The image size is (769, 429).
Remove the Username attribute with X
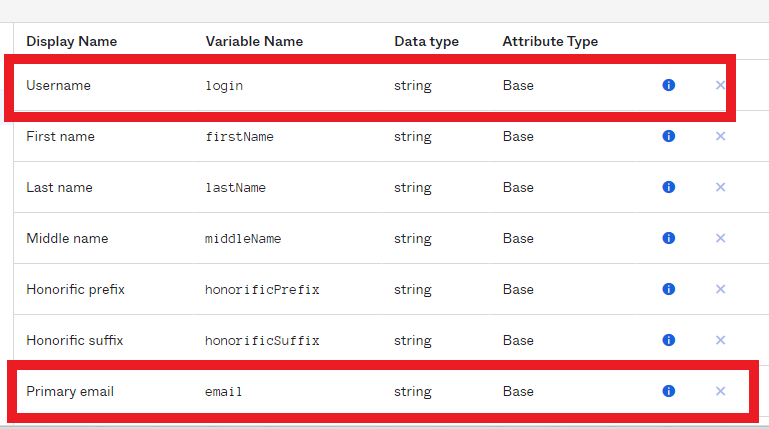pos(720,86)
